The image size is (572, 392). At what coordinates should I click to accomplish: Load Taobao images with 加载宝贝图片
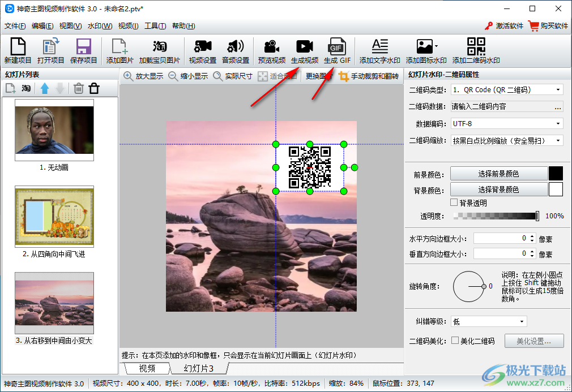(x=159, y=51)
